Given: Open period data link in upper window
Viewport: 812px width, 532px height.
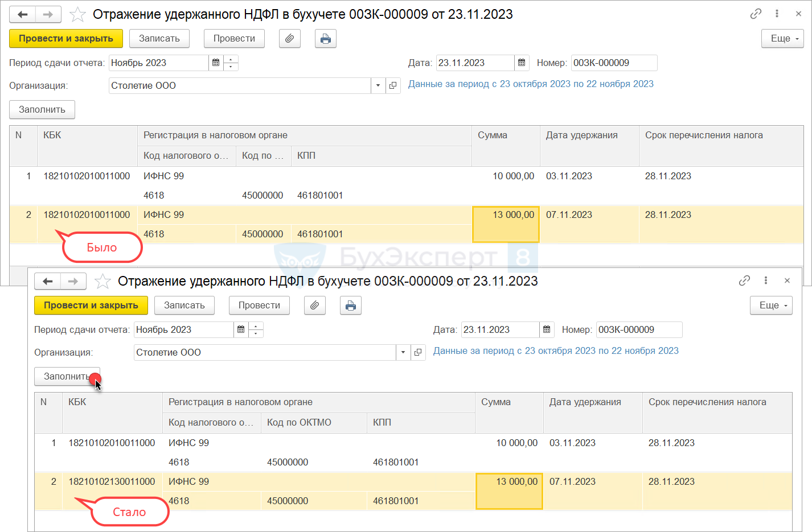Looking at the screenshot, I should pos(531,84).
